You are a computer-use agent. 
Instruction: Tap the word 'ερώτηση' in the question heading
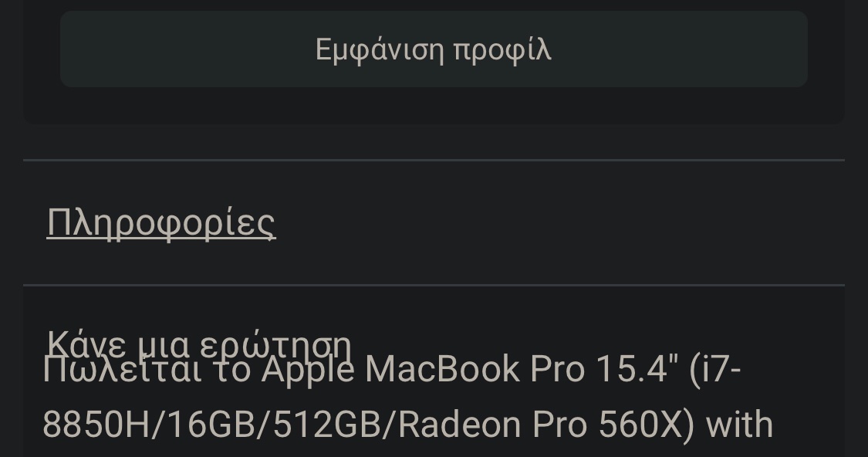tap(275, 344)
